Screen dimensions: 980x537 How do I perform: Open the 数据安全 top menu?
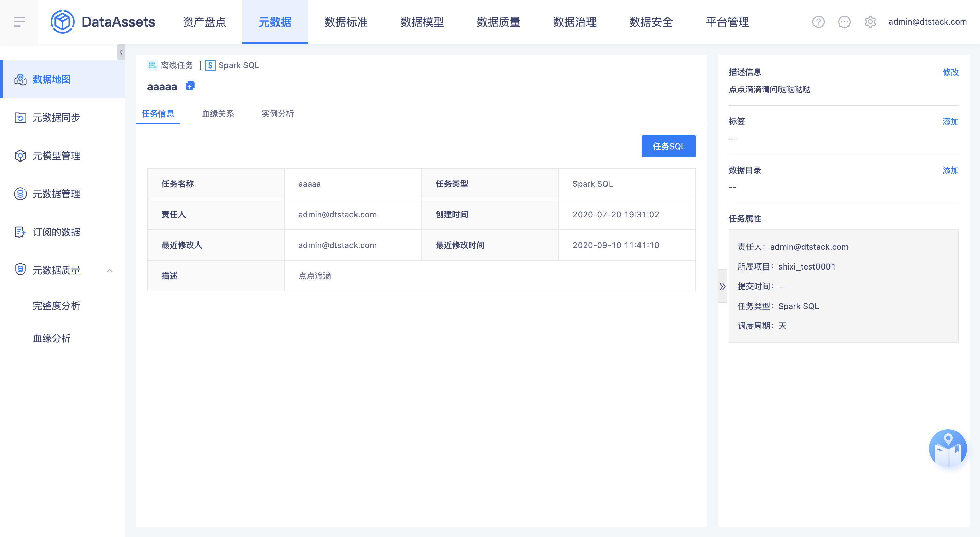click(651, 22)
